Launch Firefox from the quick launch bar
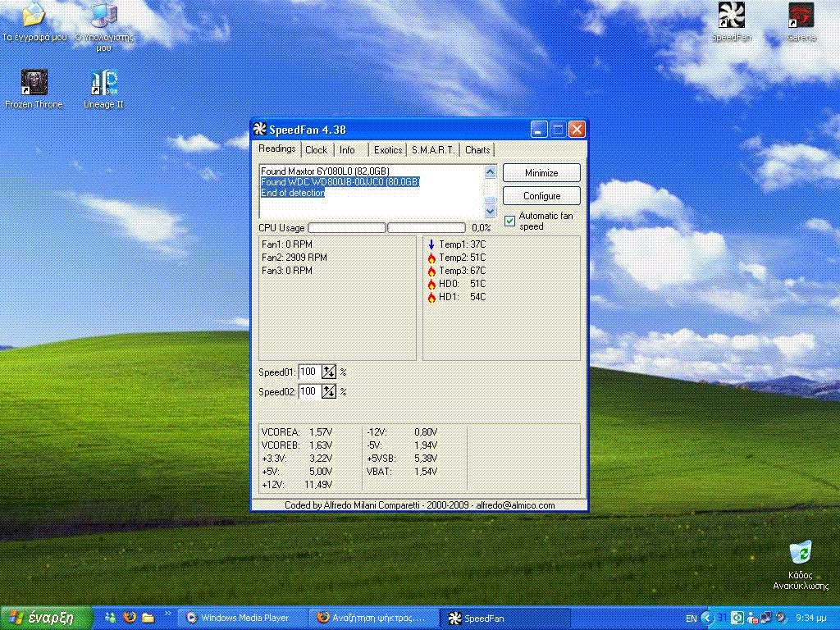Viewport: 840px width, 630px height. [129, 617]
